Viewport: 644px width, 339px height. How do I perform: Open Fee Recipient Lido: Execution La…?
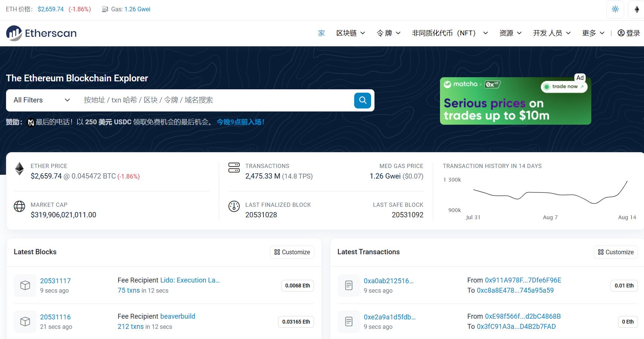tap(190, 280)
